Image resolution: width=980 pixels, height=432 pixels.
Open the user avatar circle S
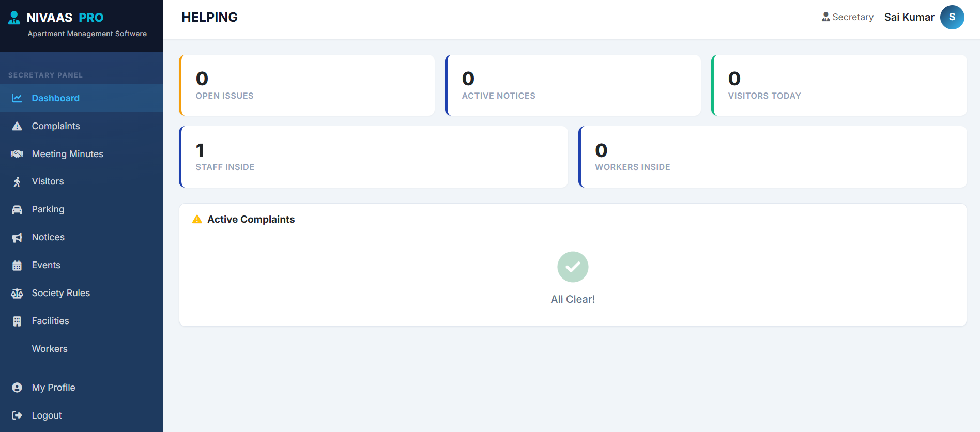[x=952, y=17]
